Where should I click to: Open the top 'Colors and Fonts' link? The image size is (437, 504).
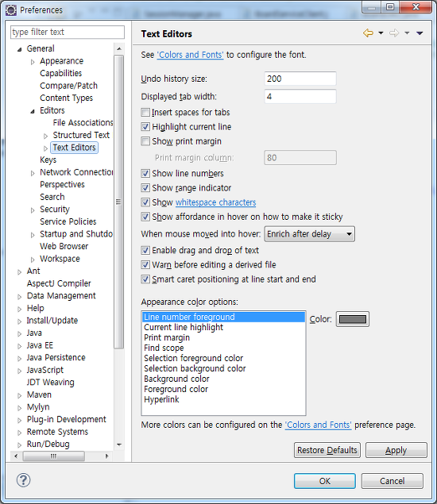click(x=190, y=55)
